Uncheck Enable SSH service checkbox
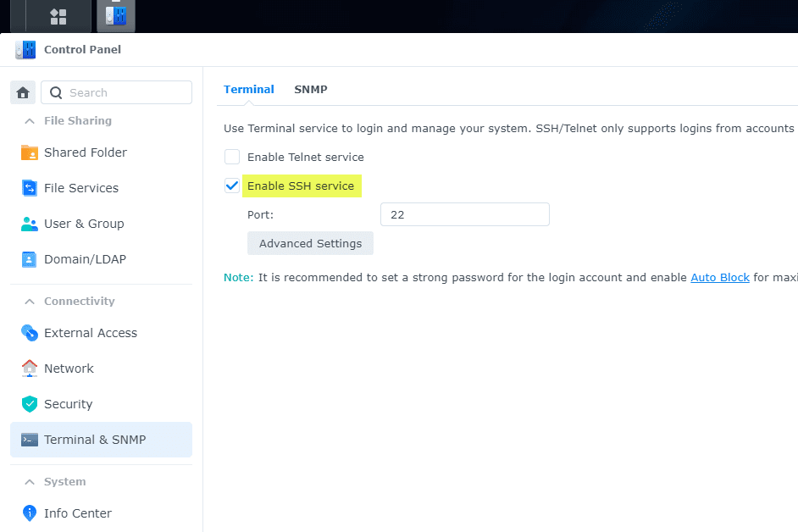This screenshot has width=798, height=532. point(232,186)
